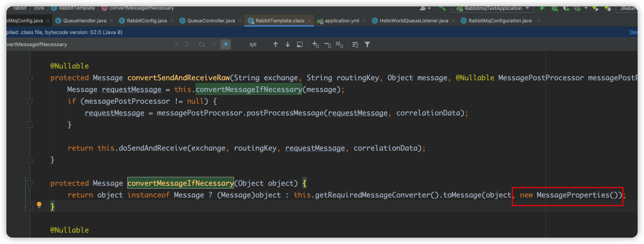The width and height of the screenshot is (644, 244).
Task: Start debugging with the green bug icon
Action: 554,9
